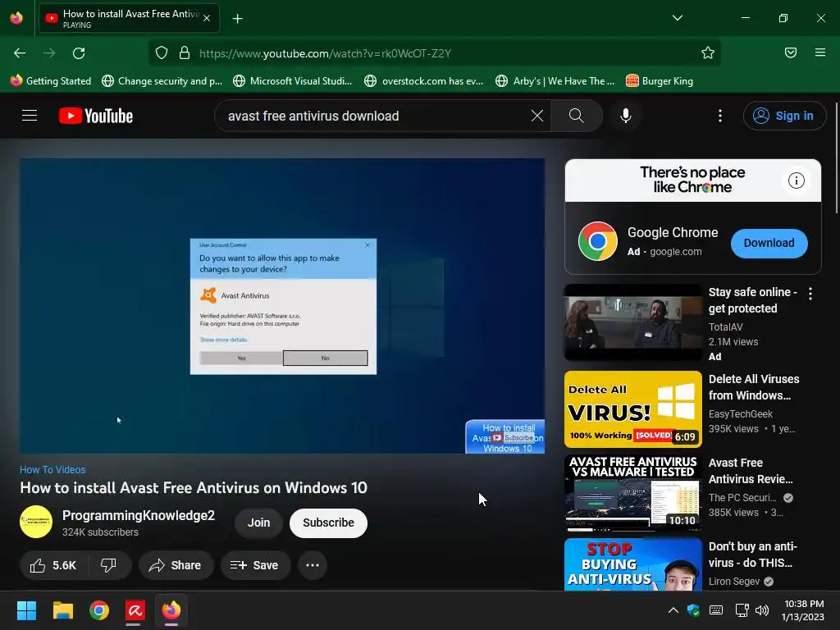Open Windows Start menu

tap(26, 610)
